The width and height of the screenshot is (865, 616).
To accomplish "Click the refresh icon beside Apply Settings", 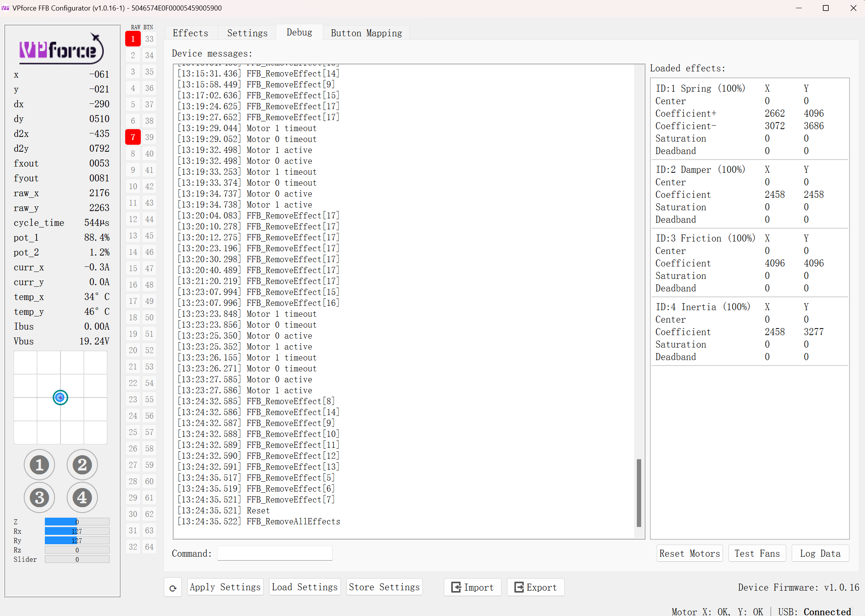I will (173, 588).
